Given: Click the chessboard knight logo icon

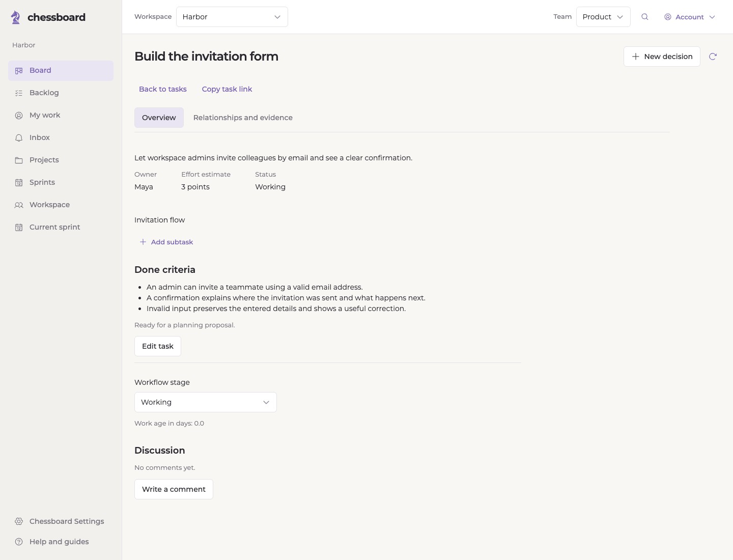Looking at the screenshot, I should click(16, 17).
